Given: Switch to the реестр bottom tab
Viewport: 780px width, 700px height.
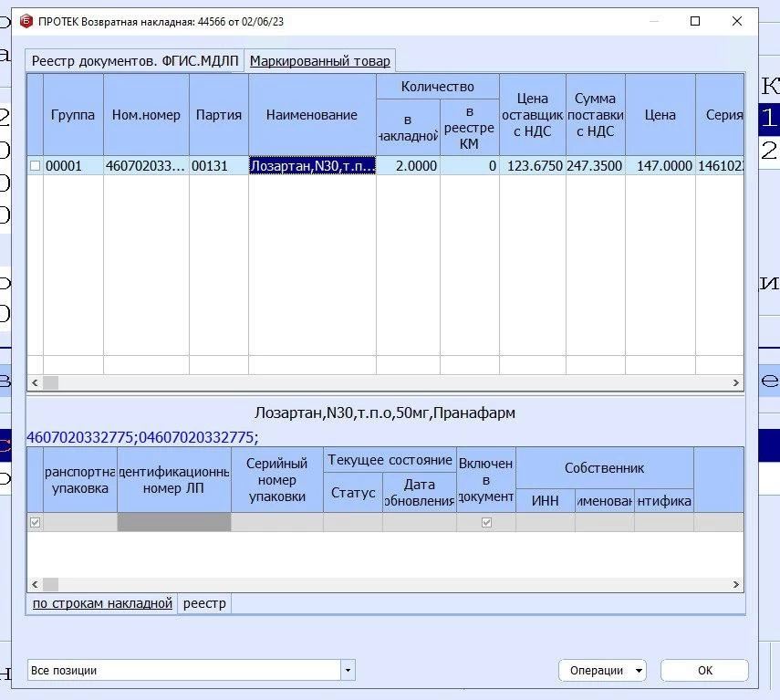Looking at the screenshot, I should 204,603.
